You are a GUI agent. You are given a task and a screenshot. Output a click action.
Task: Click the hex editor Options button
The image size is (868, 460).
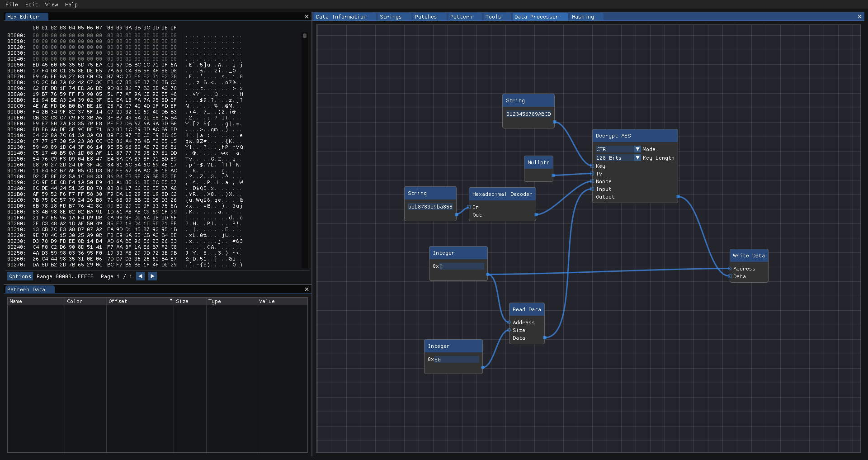click(x=20, y=276)
